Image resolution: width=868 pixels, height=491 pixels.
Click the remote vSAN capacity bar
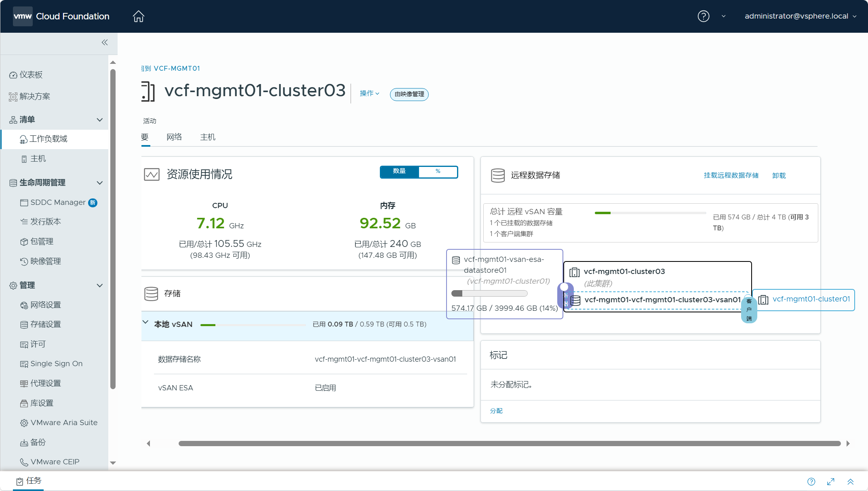650,213
